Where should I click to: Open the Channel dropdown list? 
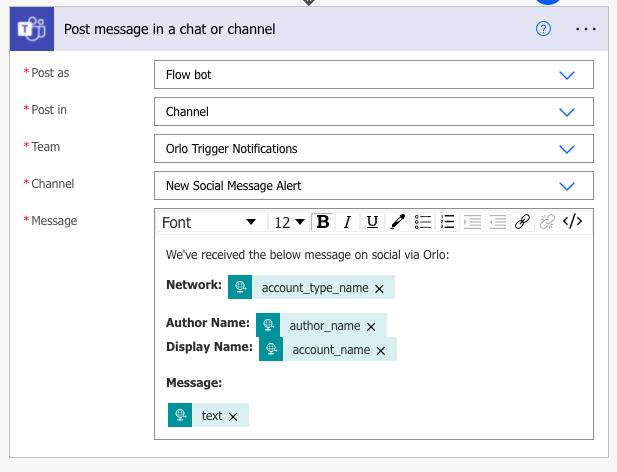tap(567, 186)
